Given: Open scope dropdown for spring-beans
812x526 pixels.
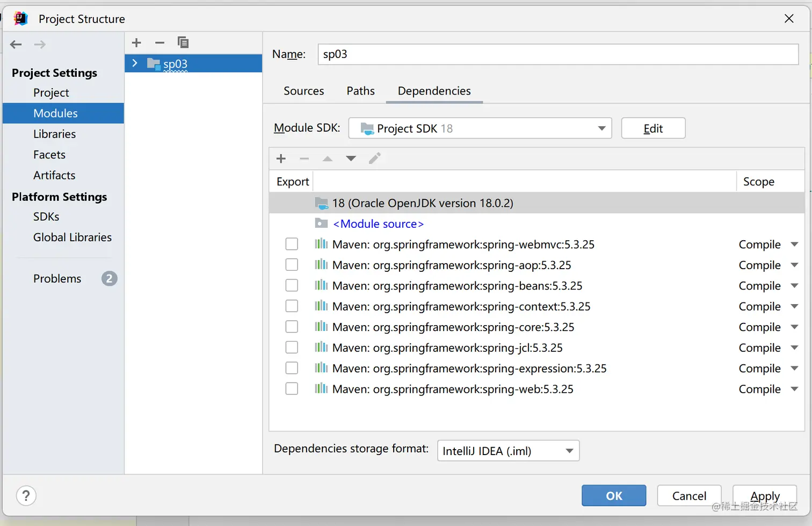Looking at the screenshot, I should tap(794, 286).
